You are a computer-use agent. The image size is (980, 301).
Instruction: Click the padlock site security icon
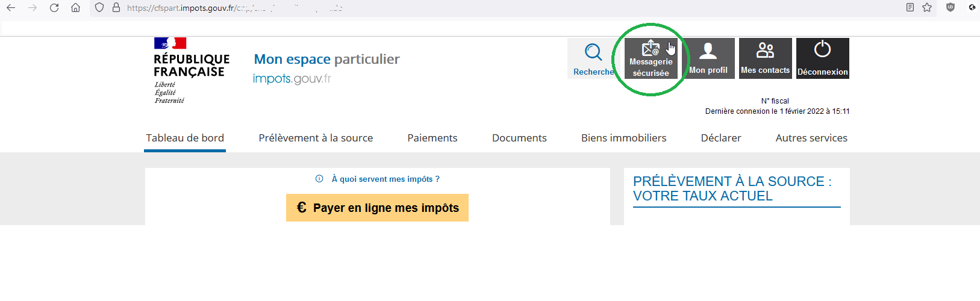pyautogui.click(x=116, y=8)
